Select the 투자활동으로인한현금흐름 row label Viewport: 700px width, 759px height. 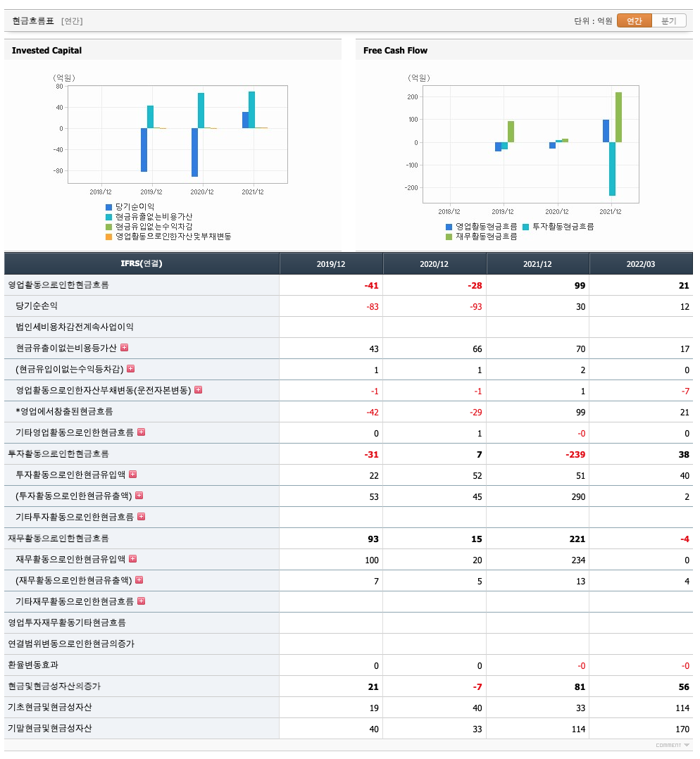coord(58,453)
